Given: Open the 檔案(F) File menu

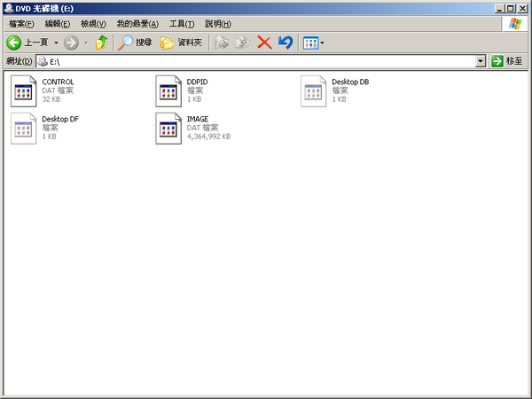Looking at the screenshot, I should click(x=21, y=24).
